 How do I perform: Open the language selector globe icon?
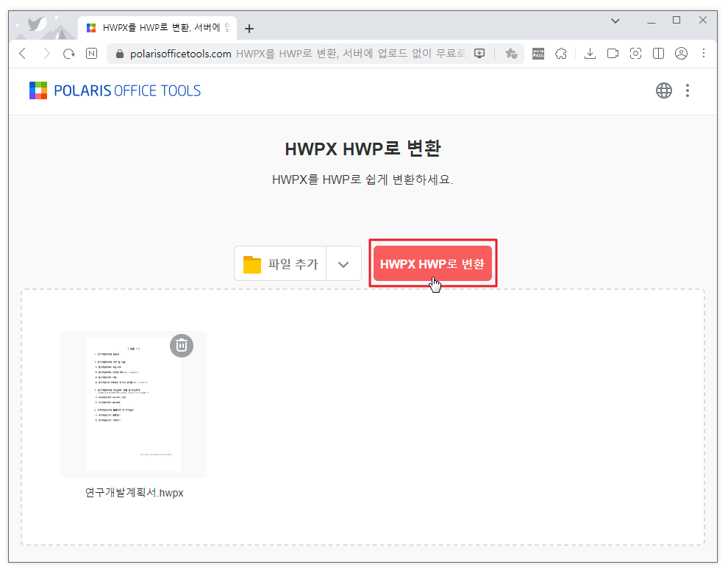[664, 90]
